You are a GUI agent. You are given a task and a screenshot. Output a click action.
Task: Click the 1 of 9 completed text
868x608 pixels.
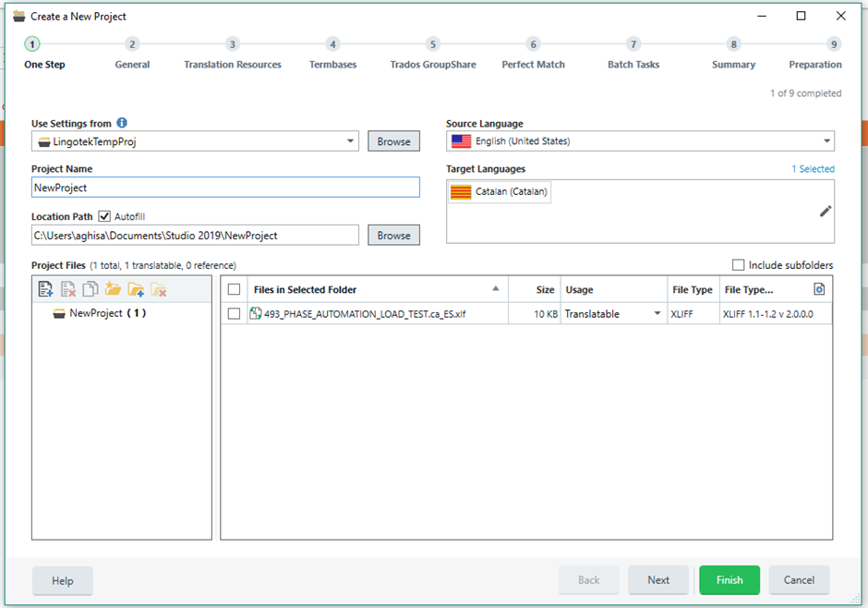[x=805, y=93]
